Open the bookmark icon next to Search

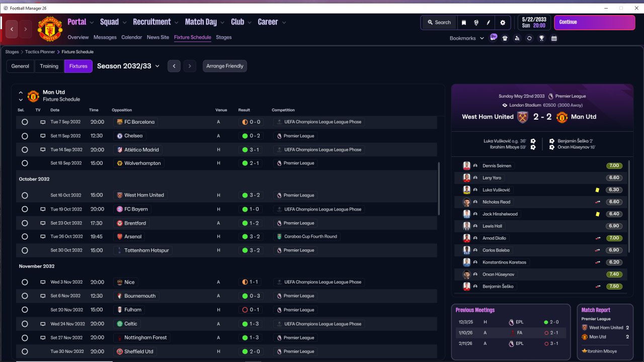[x=464, y=23]
